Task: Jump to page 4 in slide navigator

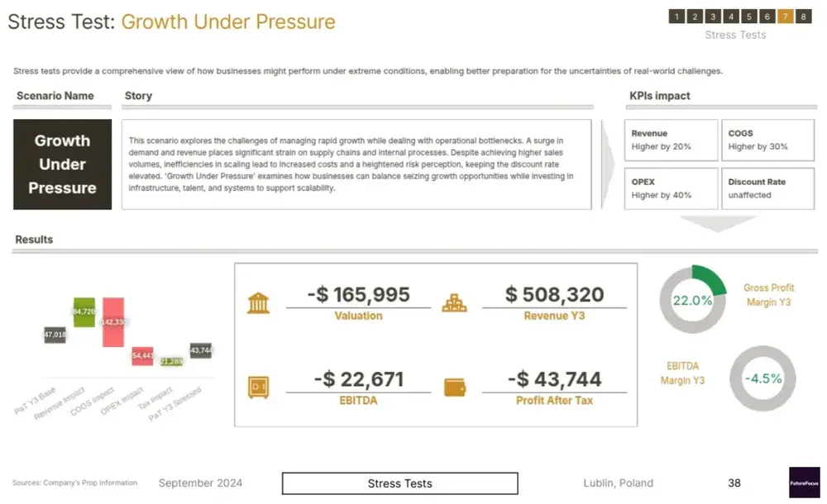Action: coord(731,17)
